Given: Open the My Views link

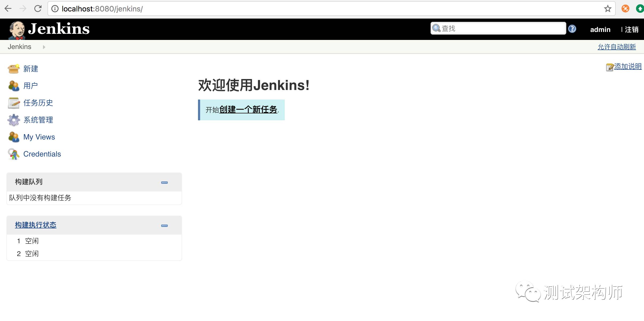Looking at the screenshot, I should click(39, 137).
